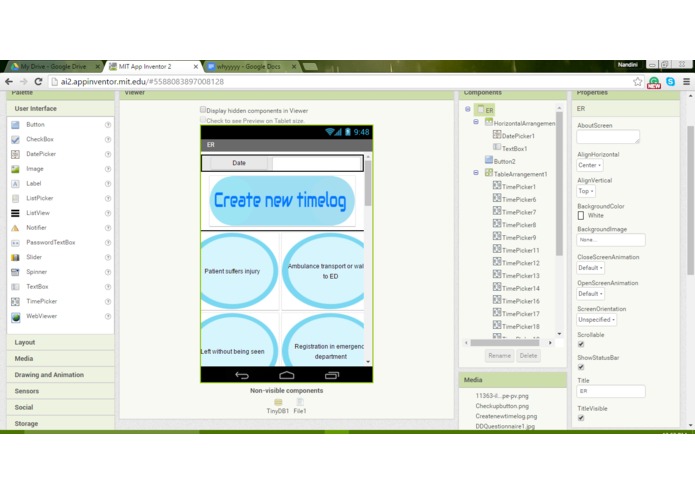Select the Spinner palette component icon
The height and width of the screenshot is (494, 695).
coord(15,272)
